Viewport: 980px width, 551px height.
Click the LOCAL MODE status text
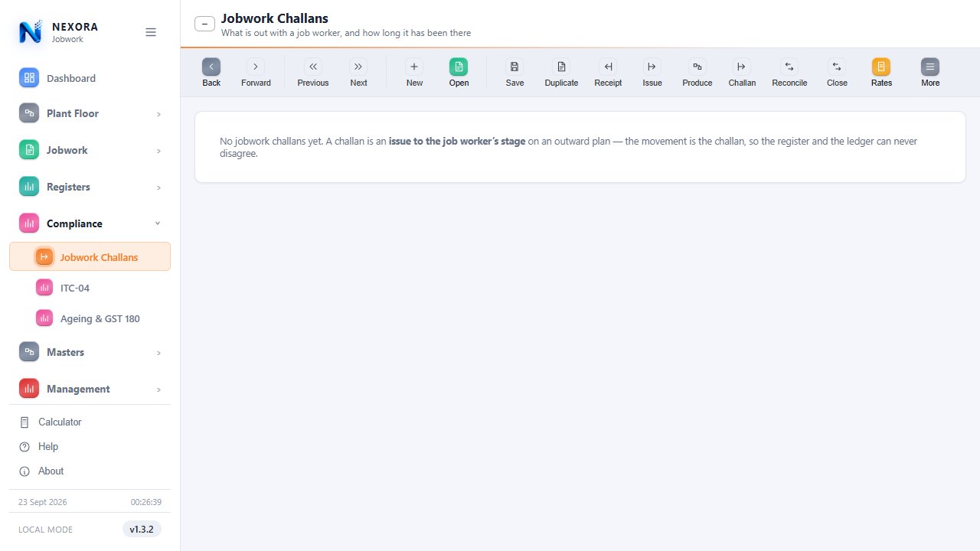pyautogui.click(x=46, y=530)
